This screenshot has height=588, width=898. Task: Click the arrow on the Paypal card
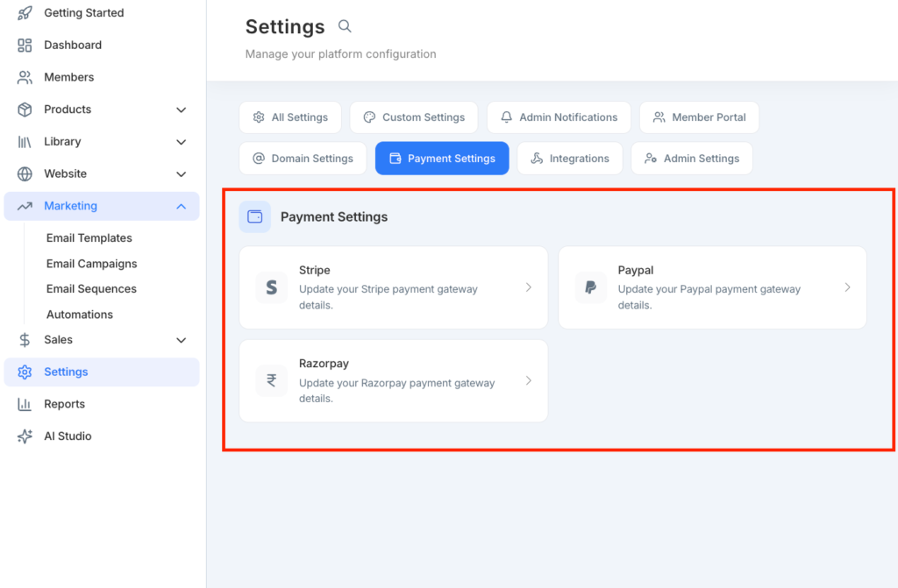tap(847, 287)
